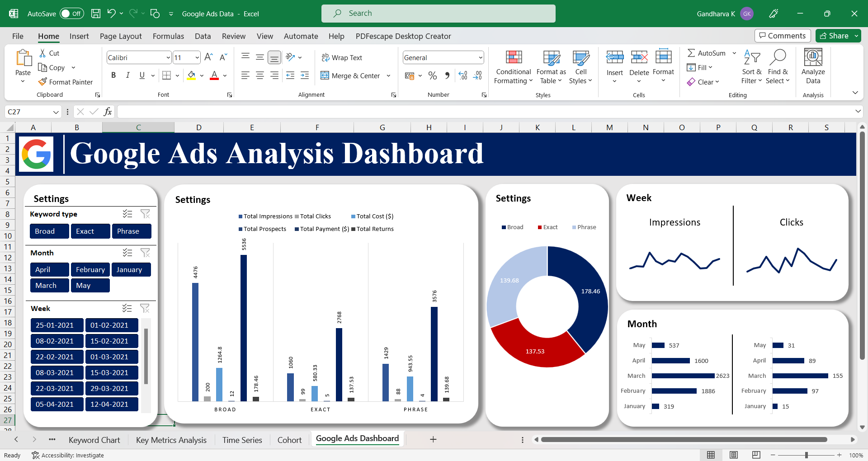Increase font size icon
Screen dimensions: 868x461
point(208,57)
